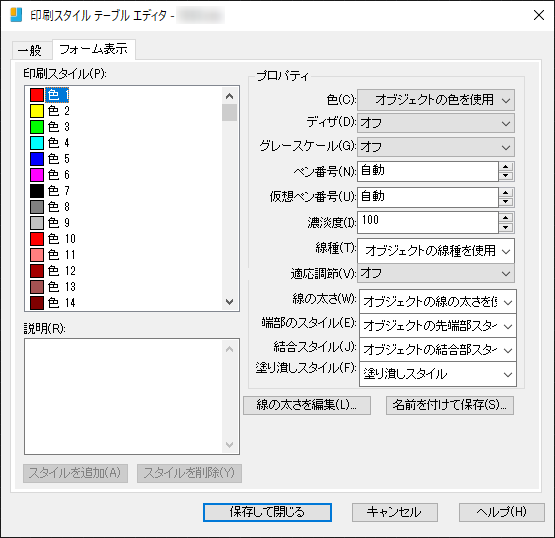Select print style 色 8 text
The width and height of the screenshot is (555, 538).
tap(59, 207)
